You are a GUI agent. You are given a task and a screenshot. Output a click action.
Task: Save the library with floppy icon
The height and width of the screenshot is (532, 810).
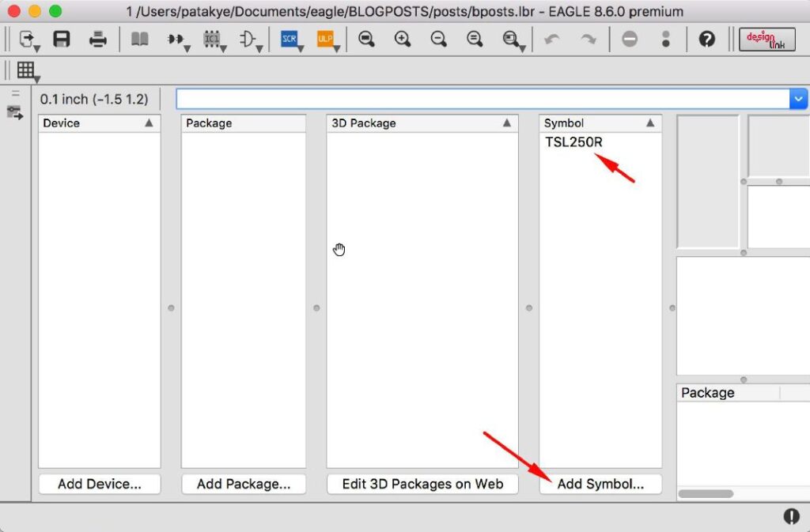coord(62,40)
